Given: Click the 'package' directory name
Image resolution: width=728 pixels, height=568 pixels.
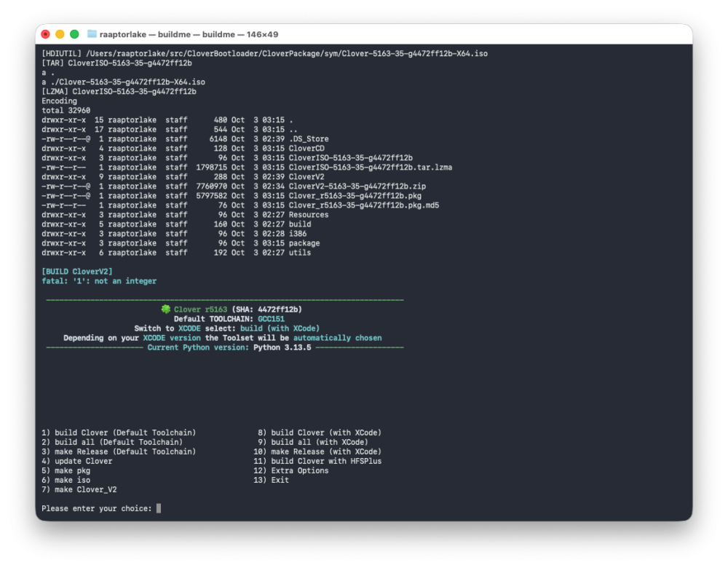Looking at the screenshot, I should pos(304,243).
